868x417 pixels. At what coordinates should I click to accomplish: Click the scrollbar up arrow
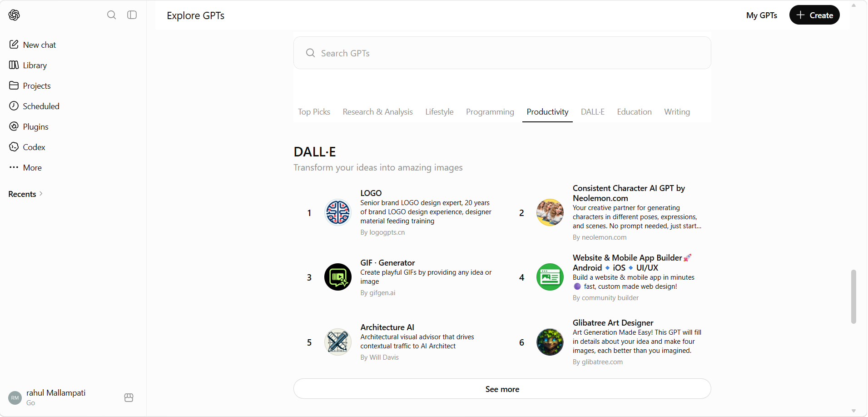853,5
